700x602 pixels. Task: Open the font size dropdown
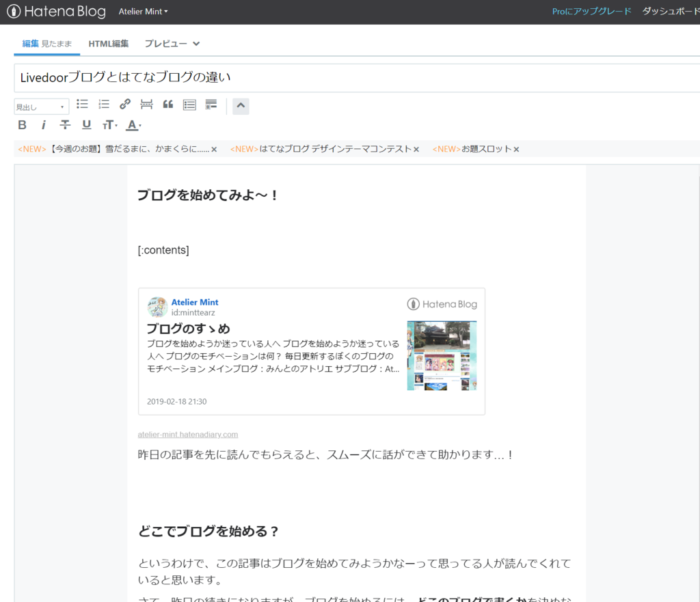(x=110, y=125)
